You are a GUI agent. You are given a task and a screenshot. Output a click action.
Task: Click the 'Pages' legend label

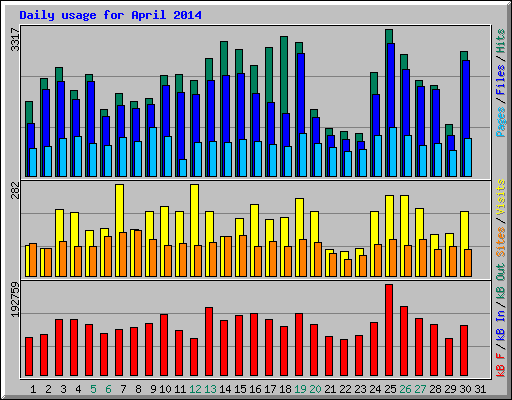(500, 122)
